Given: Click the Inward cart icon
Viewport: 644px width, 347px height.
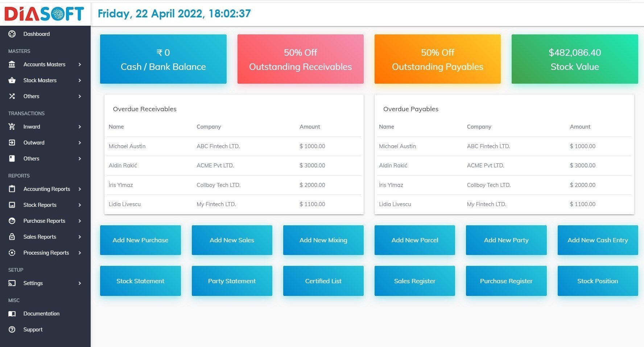Looking at the screenshot, I should pos(12,127).
